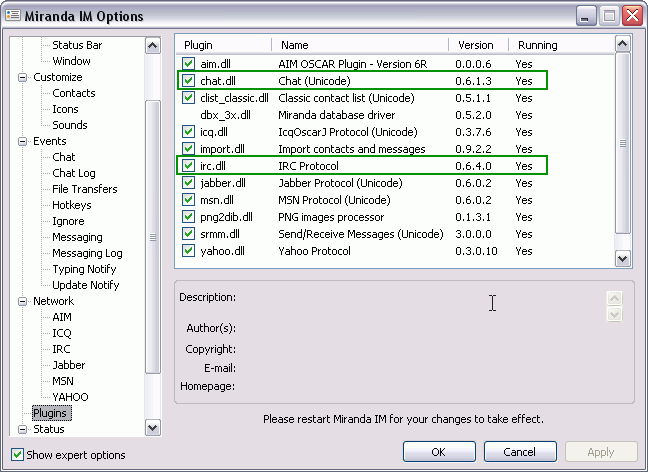
Task: Click the Cancel button
Action: click(x=520, y=452)
